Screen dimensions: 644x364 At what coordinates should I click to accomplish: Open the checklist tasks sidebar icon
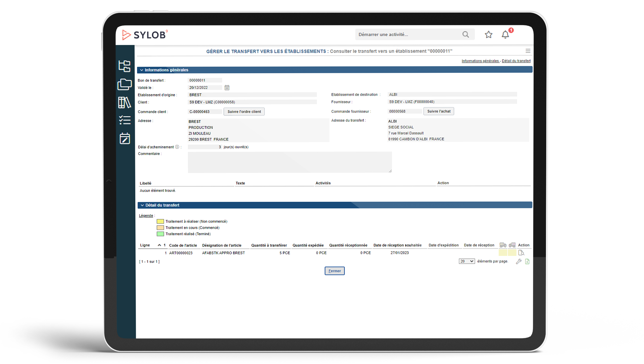(125, 120)
